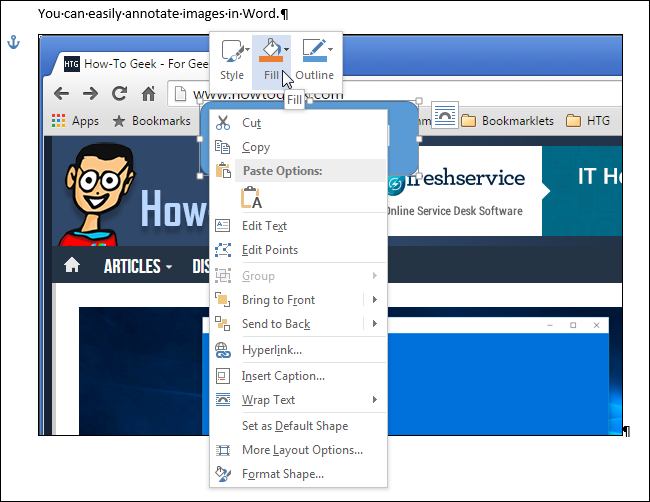Click the More Layout Options icon
Image resolution: width=650 pixels, height=502 pixels.
223,450
